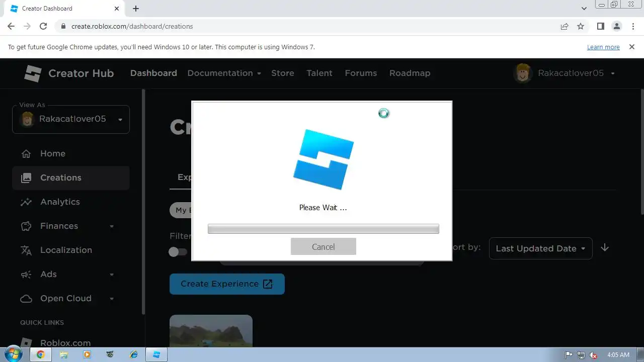Viewport: 644px width, 362px height.
Task: Open Internet Explorer from taskbar
Action: 133,354
